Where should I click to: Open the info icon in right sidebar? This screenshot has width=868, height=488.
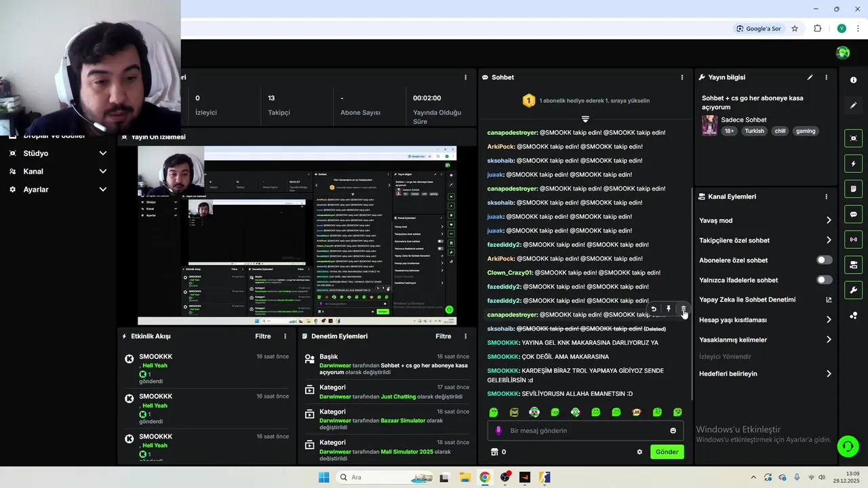pyautogui.click(x=853, y=80)
